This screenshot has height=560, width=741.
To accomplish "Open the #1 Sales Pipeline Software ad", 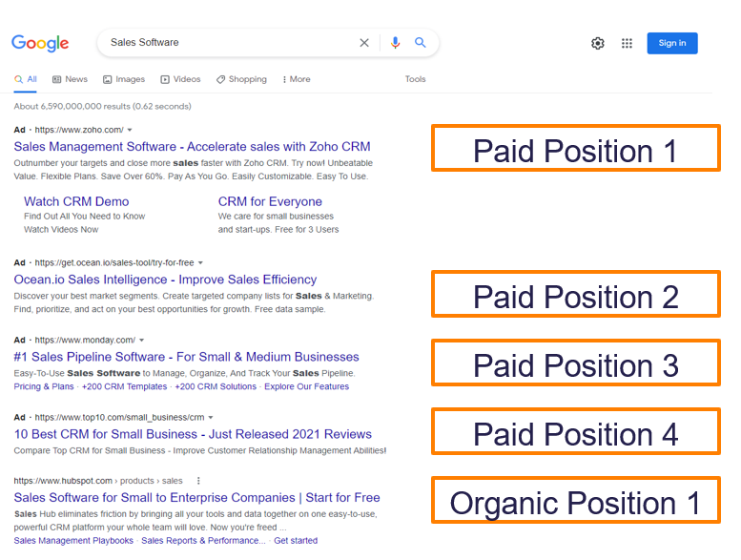I will [186, 357].
